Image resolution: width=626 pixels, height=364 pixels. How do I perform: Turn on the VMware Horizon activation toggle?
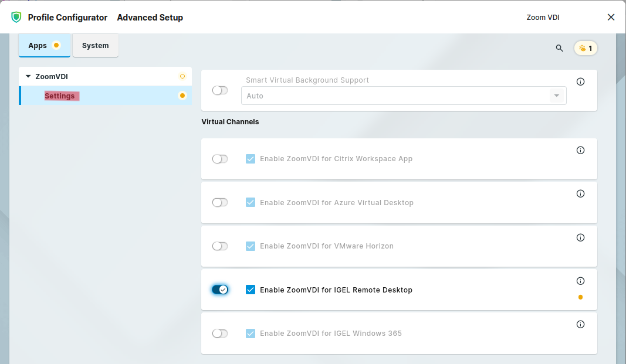[220, 246]
